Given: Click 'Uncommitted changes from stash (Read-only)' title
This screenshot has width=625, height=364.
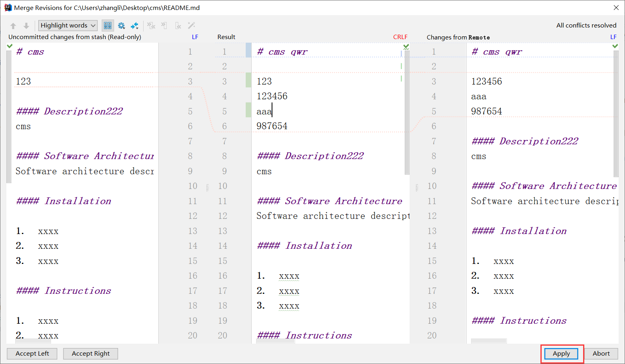Looking at the screenshot, I should click(x=75, y=37).
